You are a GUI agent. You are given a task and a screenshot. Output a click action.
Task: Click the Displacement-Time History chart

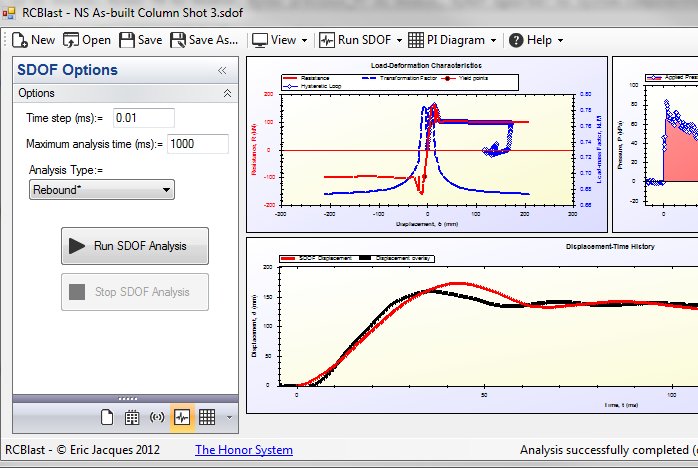472,326
